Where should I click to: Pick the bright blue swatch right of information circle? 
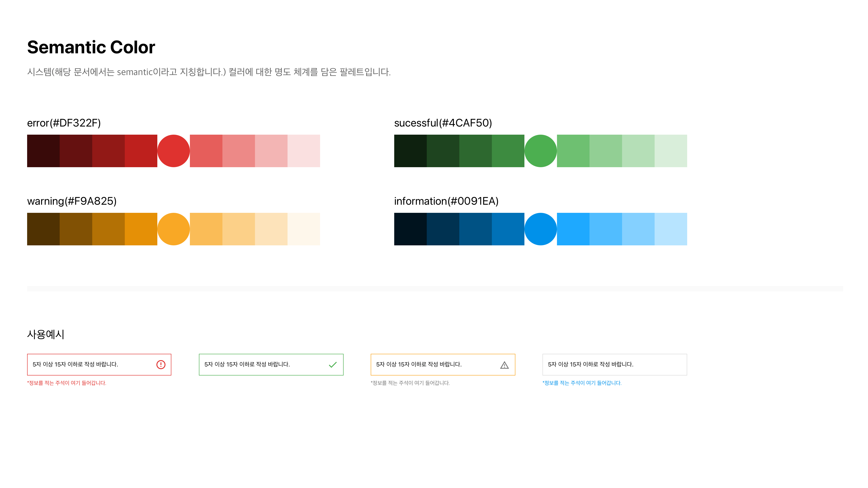click(x=573, y=229)
